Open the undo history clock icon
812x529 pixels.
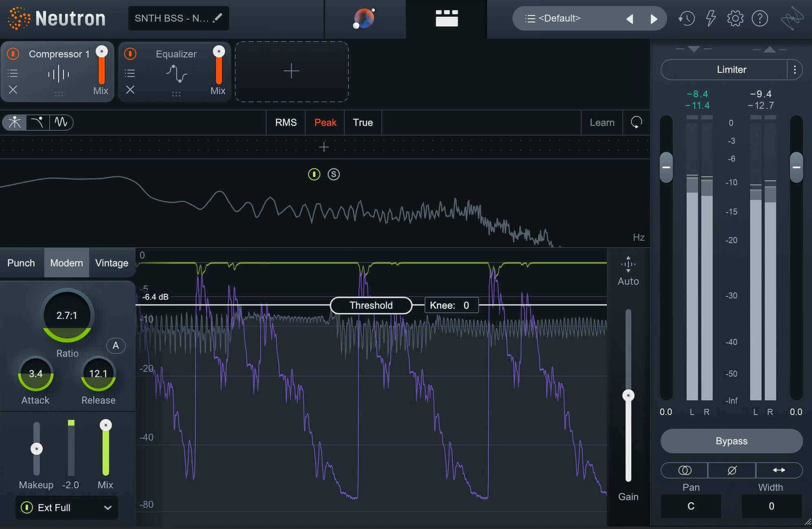[686, 18]
